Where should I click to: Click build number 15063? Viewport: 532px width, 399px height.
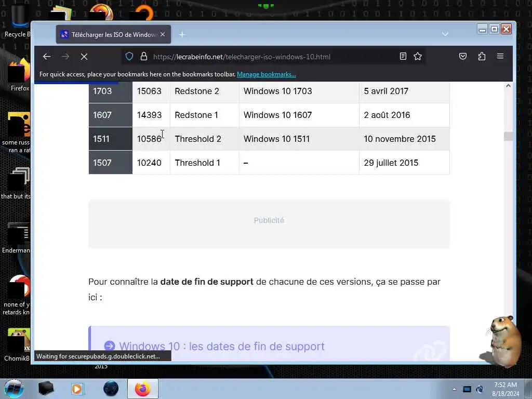pyautogui.click(x=149, y=91)
